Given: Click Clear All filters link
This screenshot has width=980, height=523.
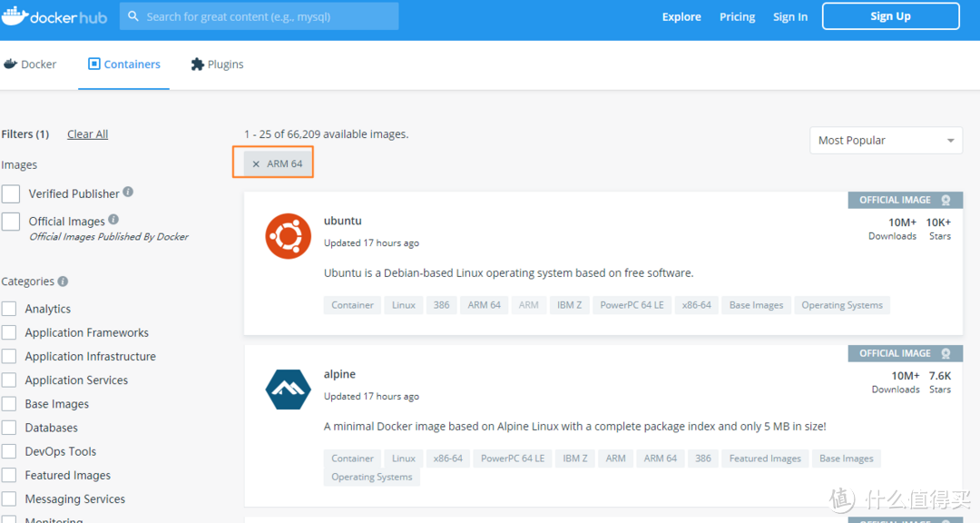Looking at the screenshot, I should point(87,133).
